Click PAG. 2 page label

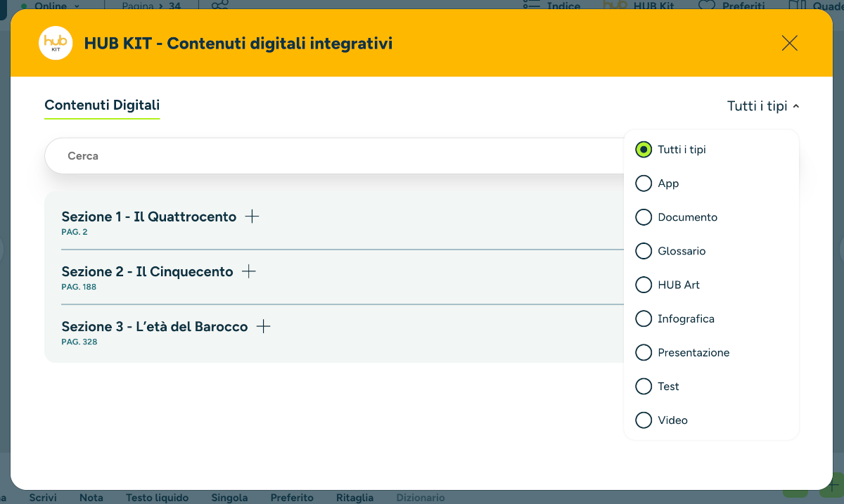(75, 232)
